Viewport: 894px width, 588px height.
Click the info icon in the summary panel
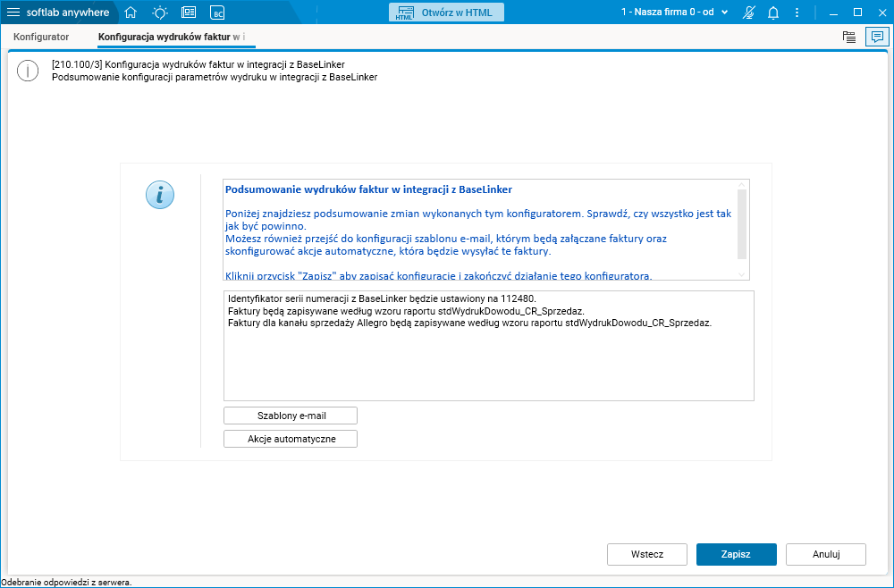[160, 194]
